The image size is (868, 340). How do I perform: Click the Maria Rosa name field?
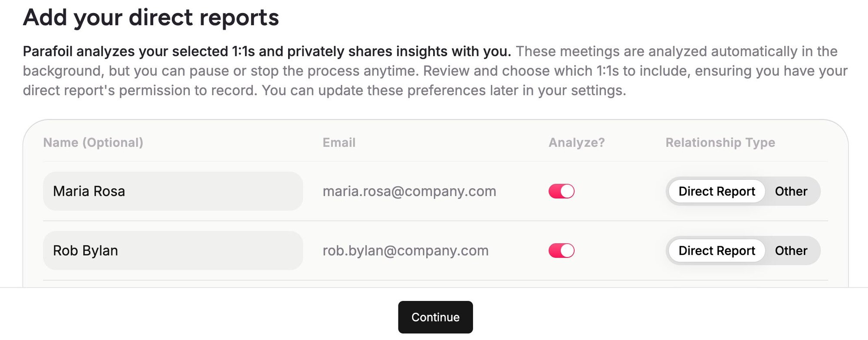click(x=173, y=191)
